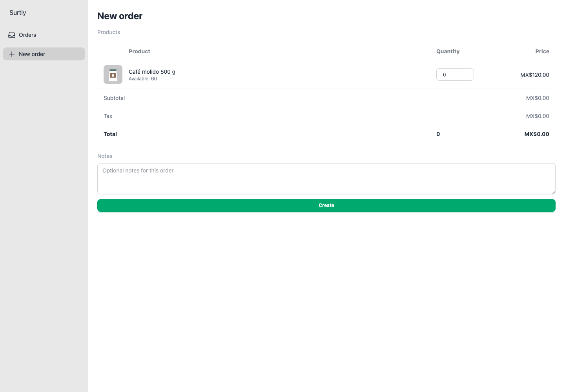
Task: Click the MX$120.00 product price
Action: coord(535,75)
